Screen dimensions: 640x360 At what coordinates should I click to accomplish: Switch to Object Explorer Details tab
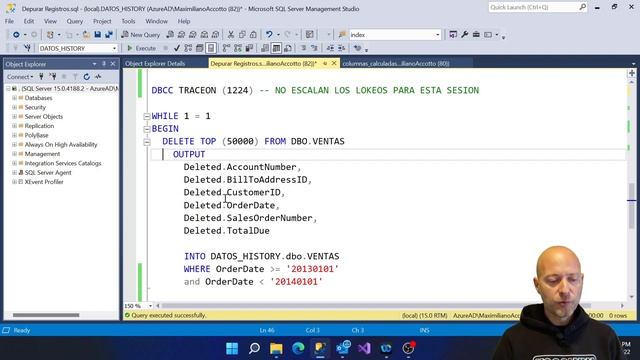coord(155,64)
